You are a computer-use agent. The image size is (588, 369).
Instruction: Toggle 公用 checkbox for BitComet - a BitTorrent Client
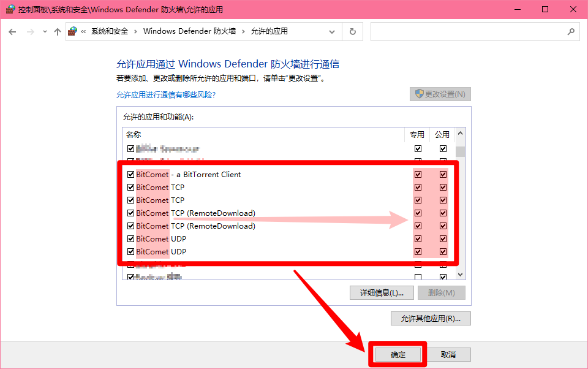click(x=443, y=174)
